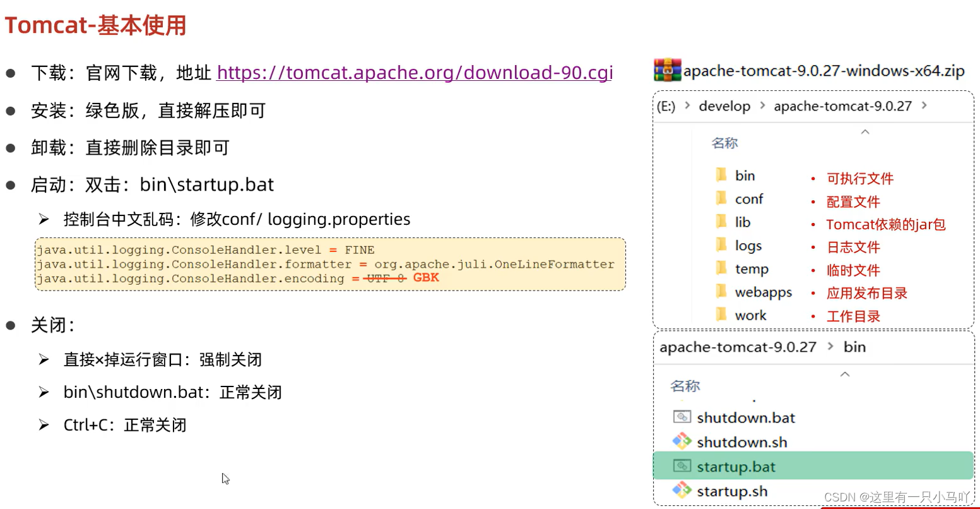980x509 pixels.
Task: Click the 名称 column header in the bin list
Action: click(x=685, y=385)
